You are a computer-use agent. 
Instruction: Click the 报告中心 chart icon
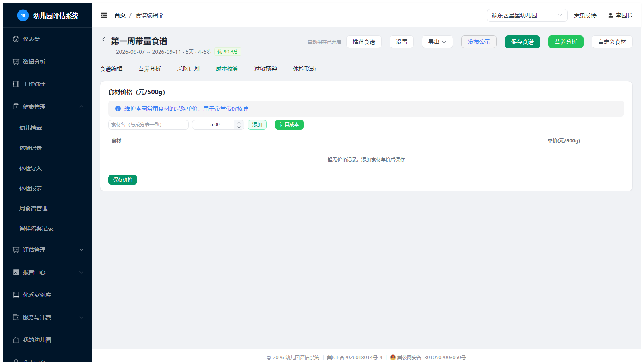click(x=16, y=272)
